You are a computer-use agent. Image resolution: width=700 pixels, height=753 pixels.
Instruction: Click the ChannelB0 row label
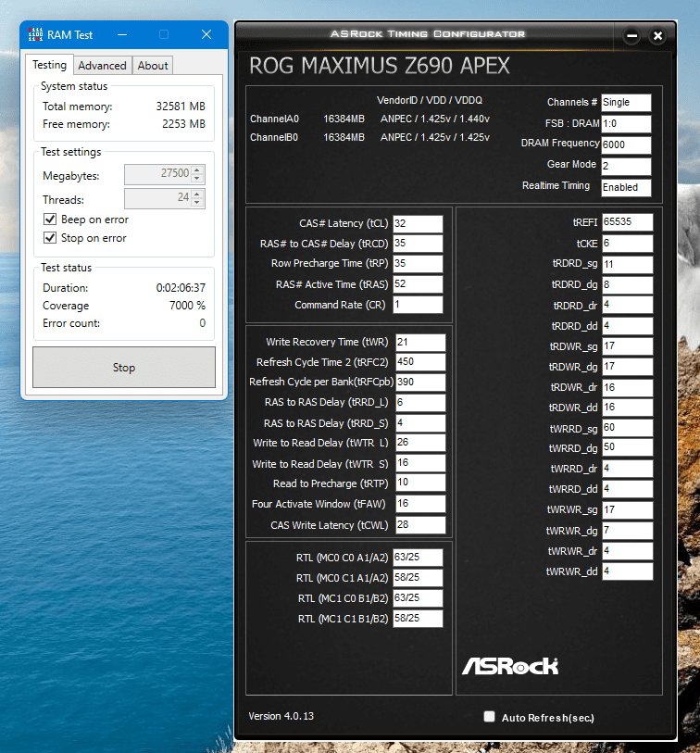(274, 137)
